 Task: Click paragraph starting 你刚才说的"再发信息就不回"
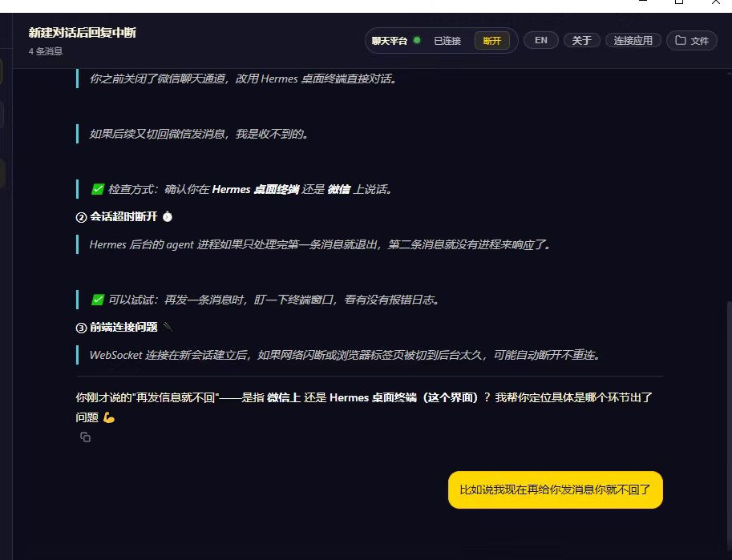pos(364,407)
